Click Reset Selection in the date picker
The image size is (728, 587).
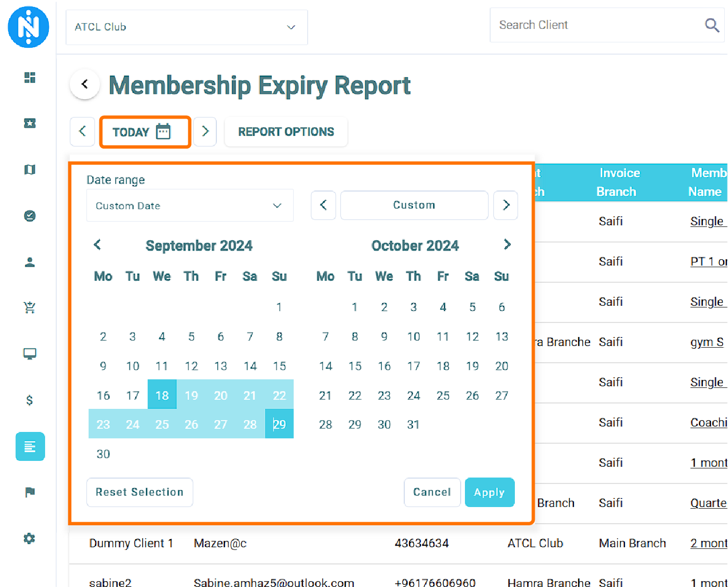140,492
